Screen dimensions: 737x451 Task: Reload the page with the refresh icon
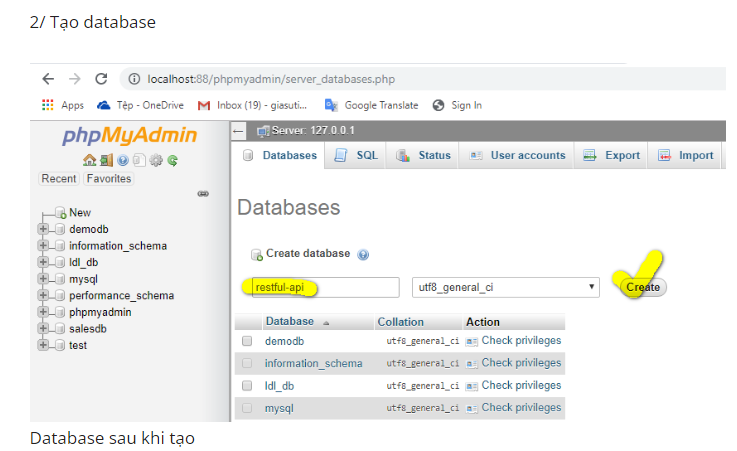point(101,79)
